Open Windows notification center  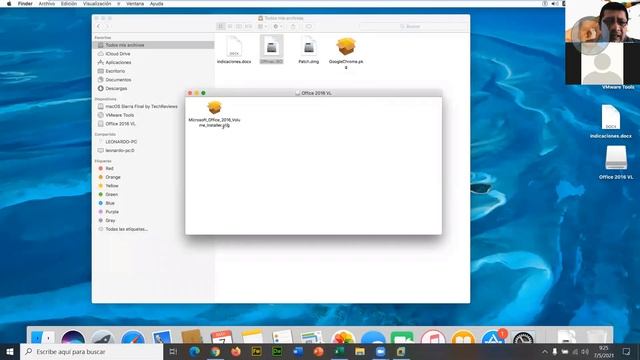[x=627, y=352]
